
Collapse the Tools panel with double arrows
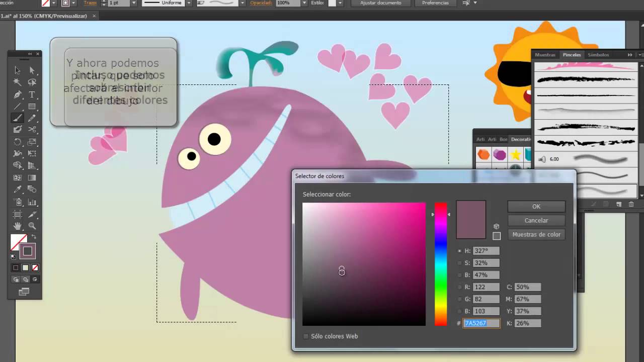coord(30,54)
